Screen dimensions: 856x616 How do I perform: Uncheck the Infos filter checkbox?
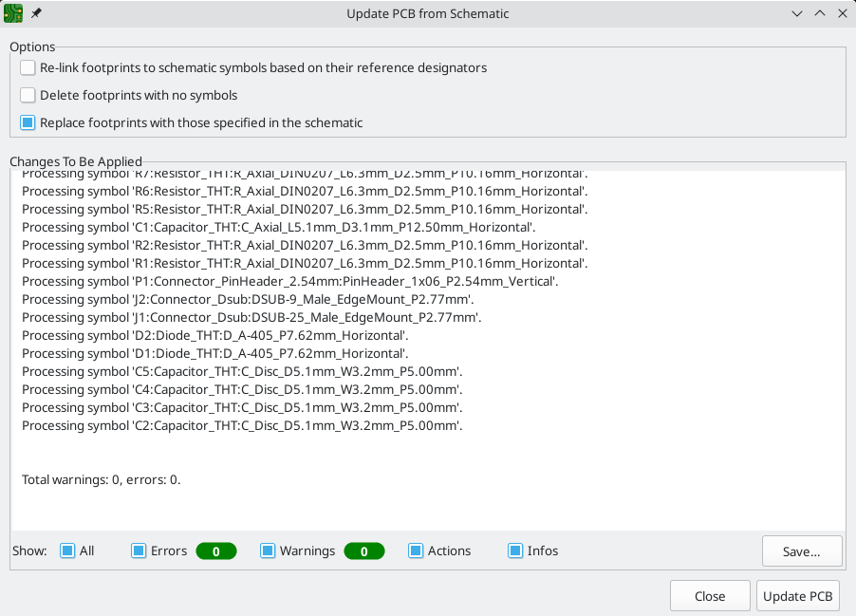(x=515, y=551)
